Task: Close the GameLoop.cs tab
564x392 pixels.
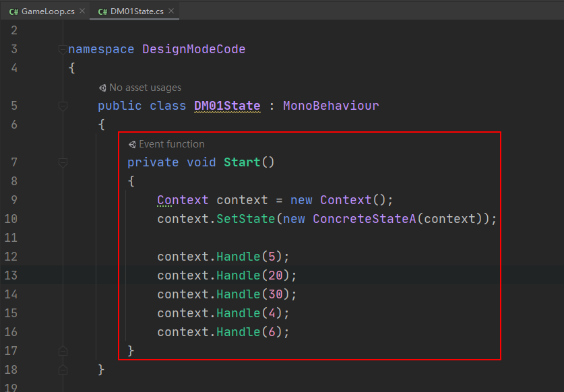Action: pyautogui.click(x=82, y=11)
